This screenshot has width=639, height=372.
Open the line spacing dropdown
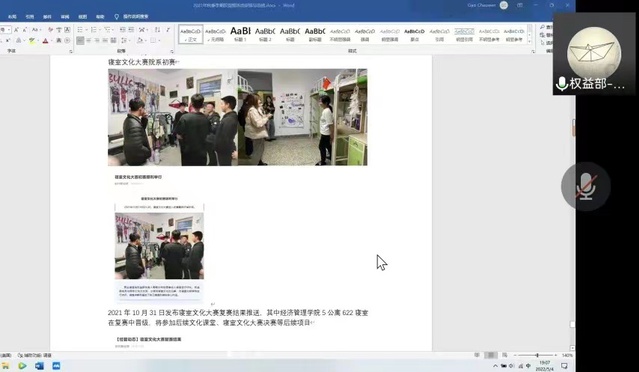124,40
